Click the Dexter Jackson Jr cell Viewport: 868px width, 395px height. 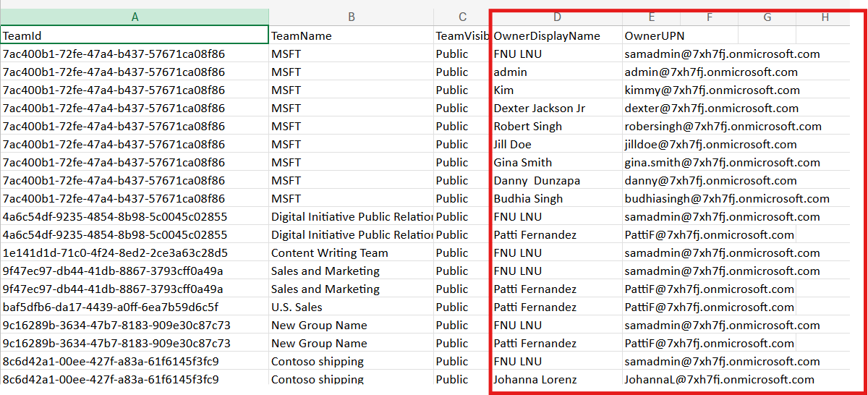556,108
